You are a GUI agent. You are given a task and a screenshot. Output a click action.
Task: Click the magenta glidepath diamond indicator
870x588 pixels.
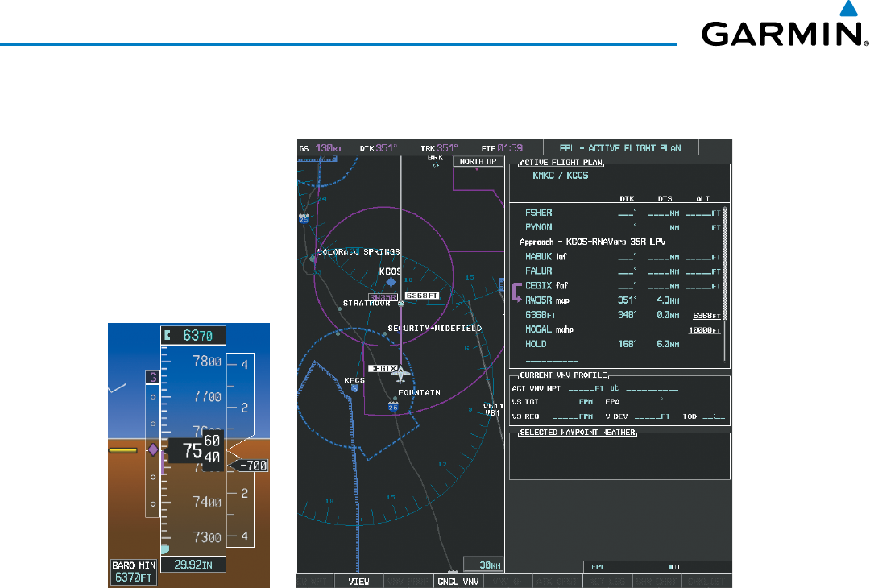[x=153, y=450]
